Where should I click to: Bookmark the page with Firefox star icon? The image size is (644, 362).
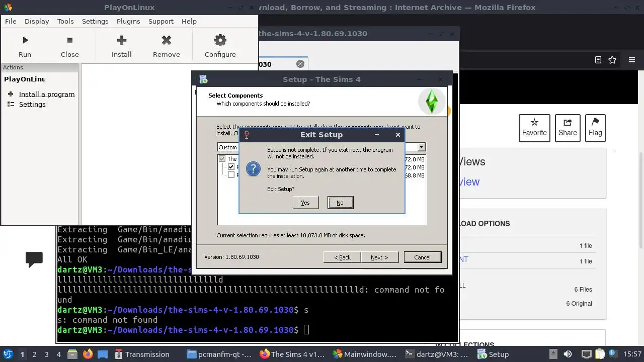point(612,60)
